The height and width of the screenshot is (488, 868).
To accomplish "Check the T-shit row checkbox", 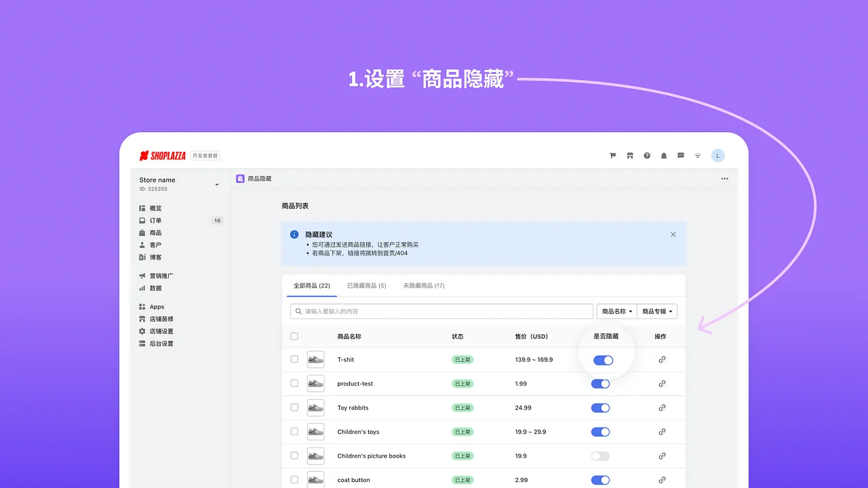I will coord(294,359).
